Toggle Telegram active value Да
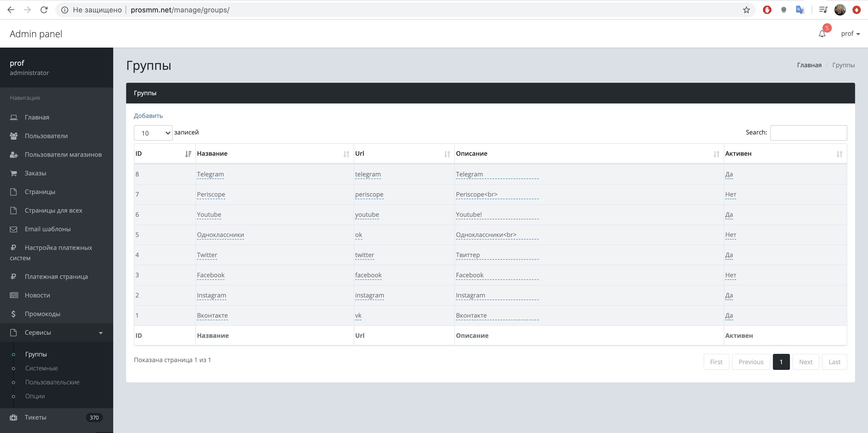The width and height of the screenshot is (868, 433). tap(728, 174)
